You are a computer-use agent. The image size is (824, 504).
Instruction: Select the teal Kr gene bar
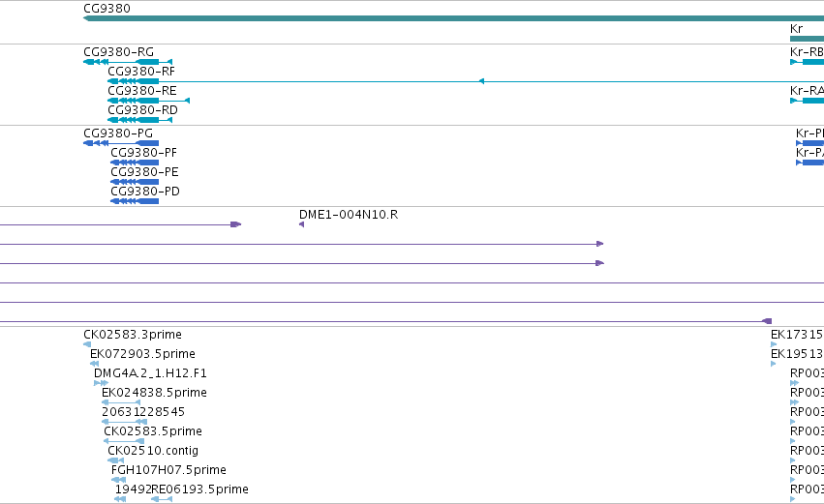point(807,39)
